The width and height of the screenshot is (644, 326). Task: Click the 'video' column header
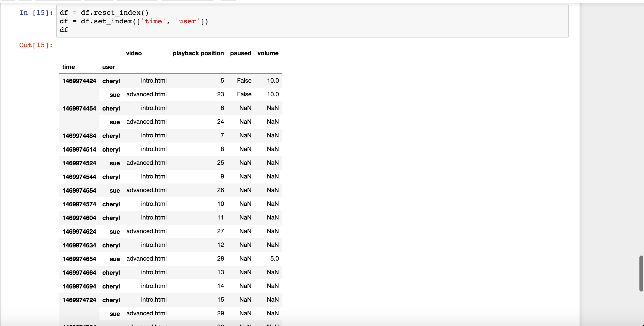pyautogui.click(x=134, y=53)
